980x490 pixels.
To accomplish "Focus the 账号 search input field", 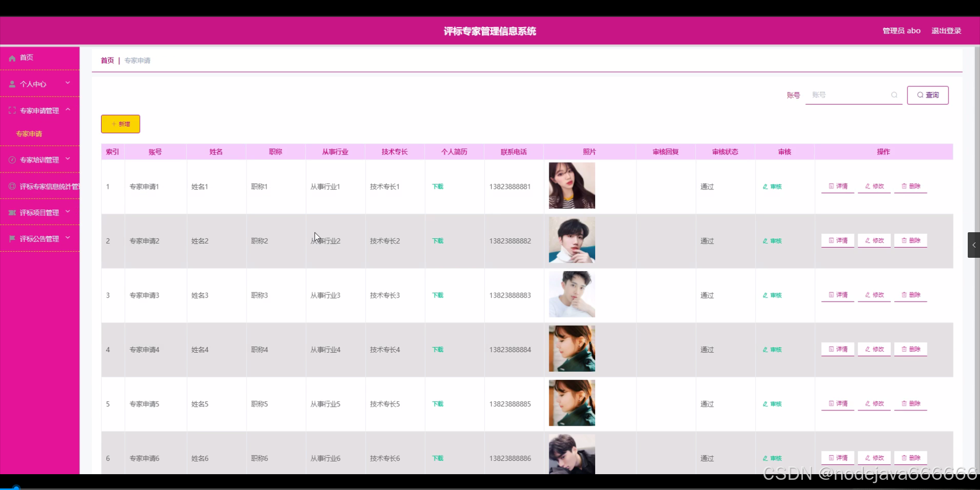I will coord(853,95).
